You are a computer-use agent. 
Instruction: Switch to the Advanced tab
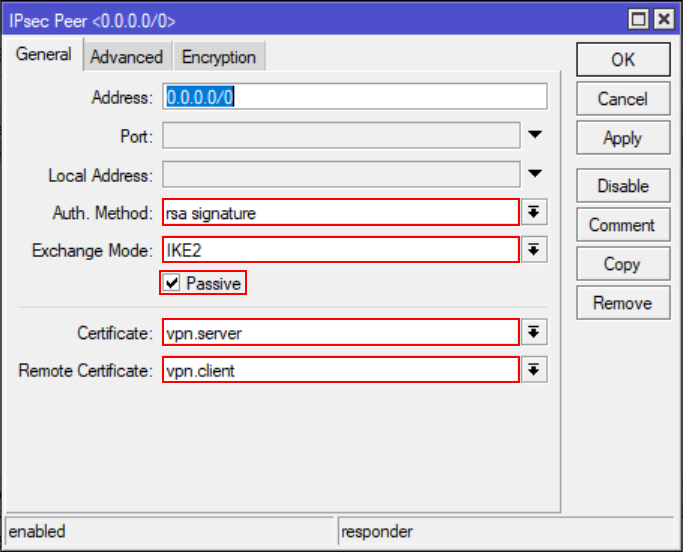pyautogui.click(x=126, y=57)
